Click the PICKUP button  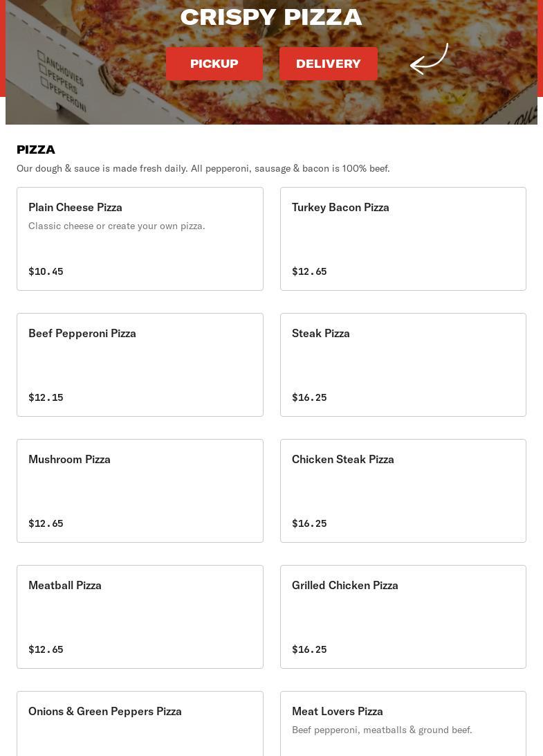(x=214, y=64)
